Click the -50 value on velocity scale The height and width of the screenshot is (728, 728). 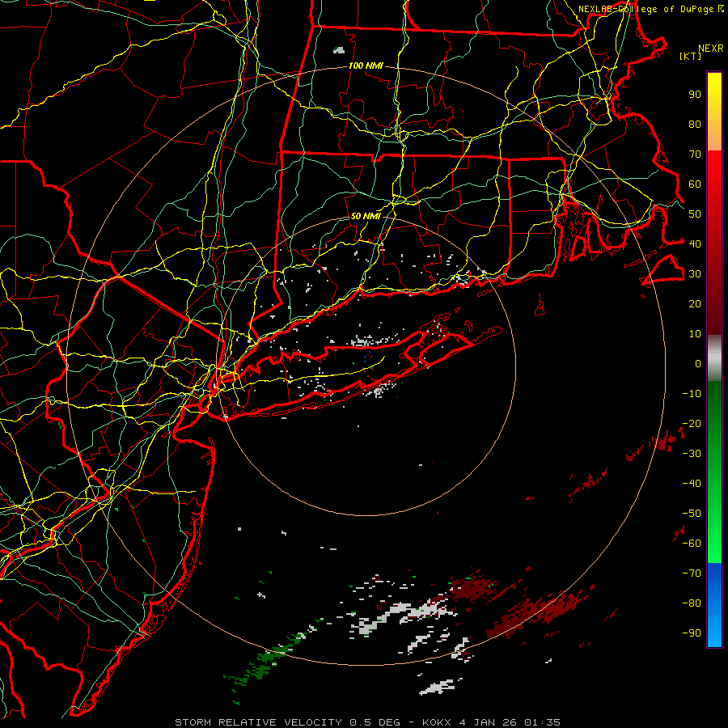pyautogui.click(x=692, y=514)
